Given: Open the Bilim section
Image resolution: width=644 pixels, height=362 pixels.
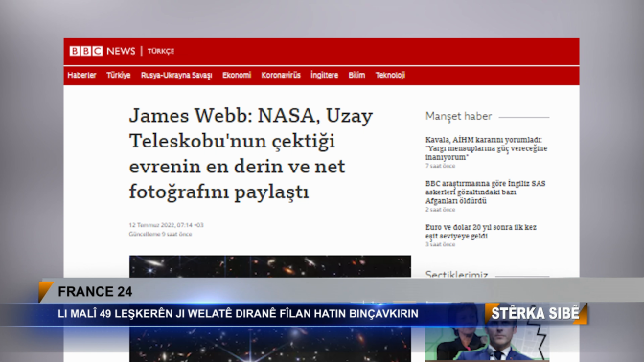Looking at the screenshot, I should 356,75.
